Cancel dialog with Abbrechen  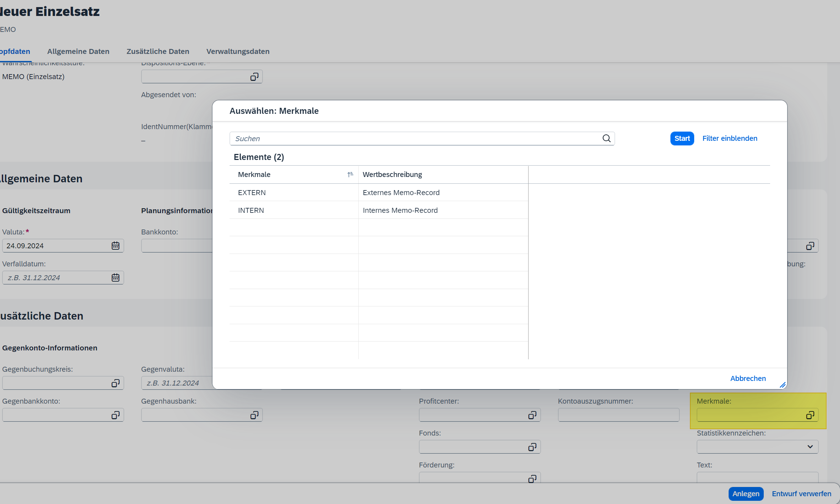click(x=748, y=378)
